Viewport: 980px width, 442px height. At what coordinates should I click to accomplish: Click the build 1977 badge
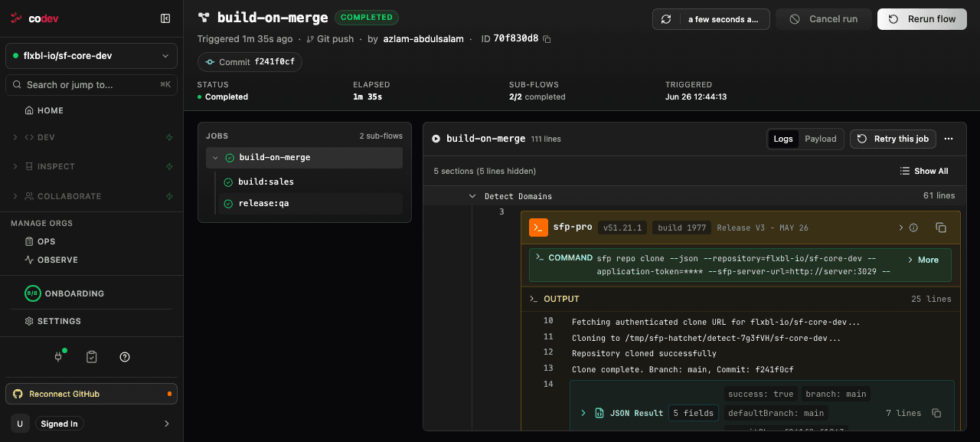pos(681,228)
